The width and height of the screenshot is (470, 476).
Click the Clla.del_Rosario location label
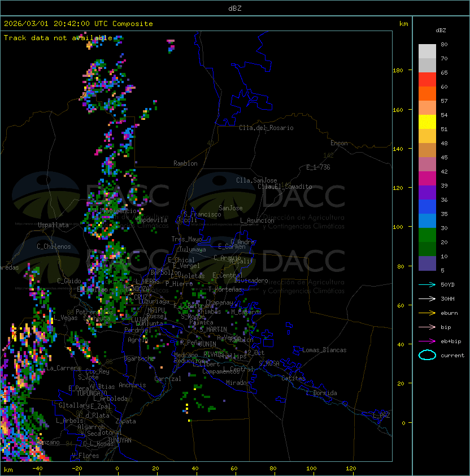266,128
